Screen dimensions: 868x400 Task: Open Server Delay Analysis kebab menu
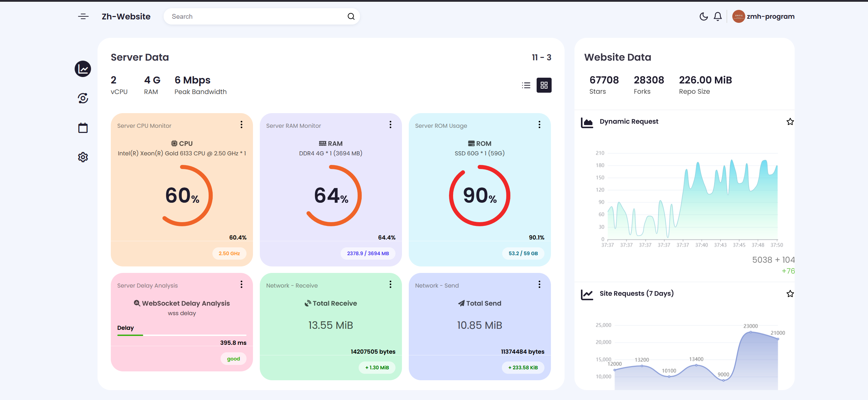click(241, 284)
